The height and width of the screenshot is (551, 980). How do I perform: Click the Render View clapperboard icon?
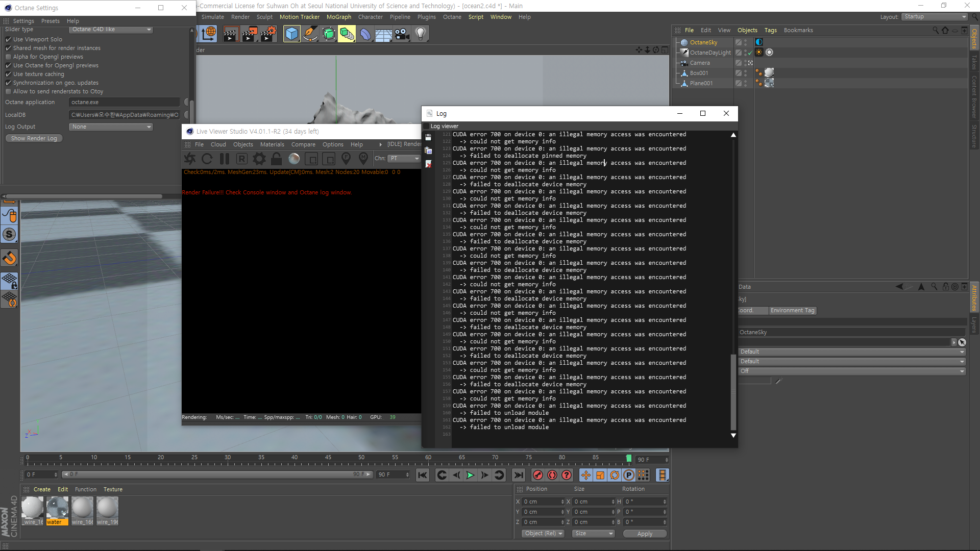pyautogui.click(x=231, y=34)
